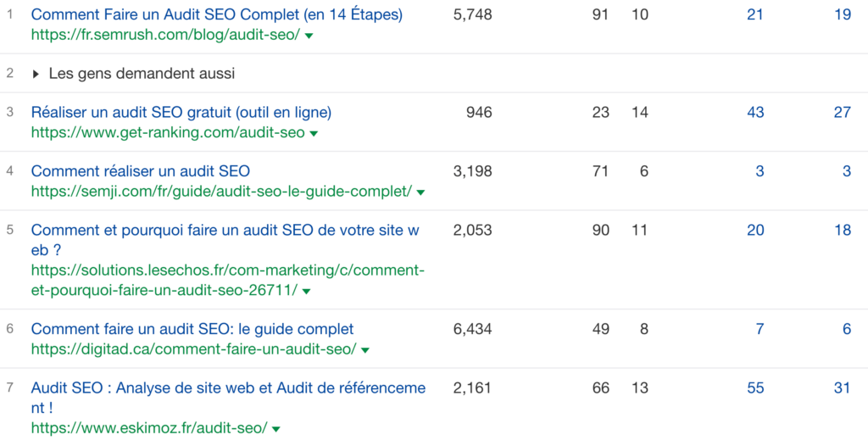
Task: Open 'Comment faire un audit SEO: le guide complet'
Action: click(x=192, y=329)
